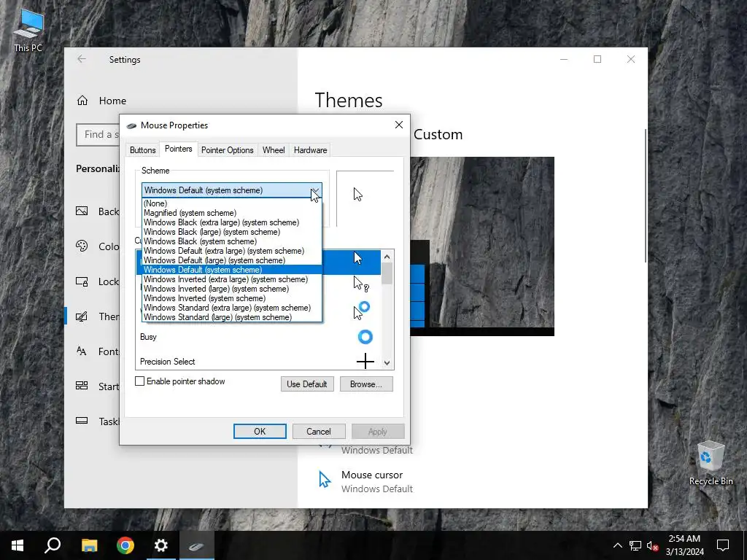Collapse the Scheme dropdown arrow
This screenshot has width=747, height=560.
315,190
